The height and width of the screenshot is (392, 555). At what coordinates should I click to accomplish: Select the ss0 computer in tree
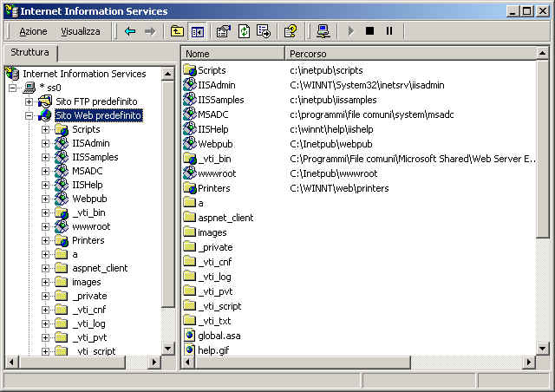point(50,88)
